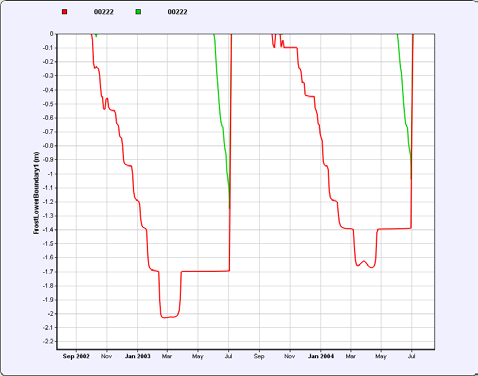This screenshot has height=376, width=478.
Task: Click the final Jul label on axis
Action: pos(411,356)
